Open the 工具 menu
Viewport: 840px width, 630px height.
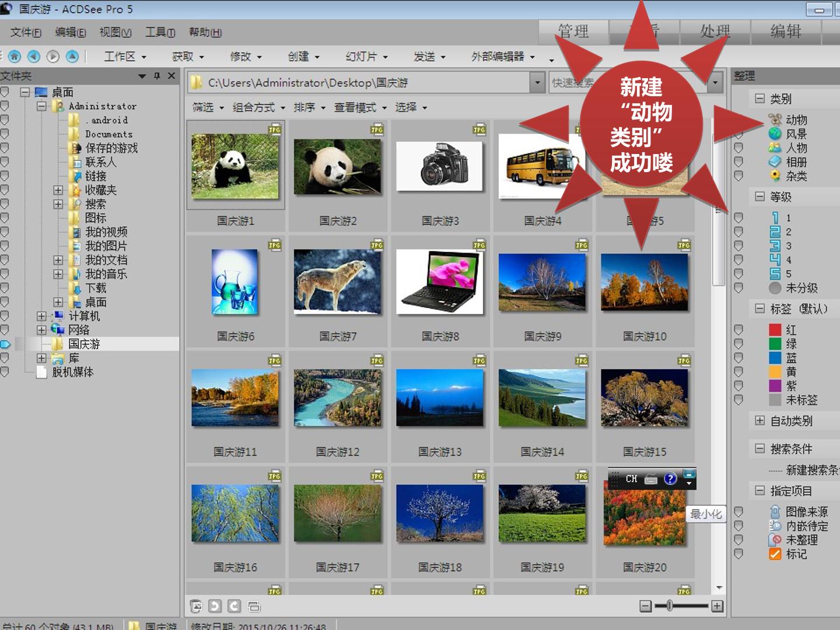click(x=160, y=33)
